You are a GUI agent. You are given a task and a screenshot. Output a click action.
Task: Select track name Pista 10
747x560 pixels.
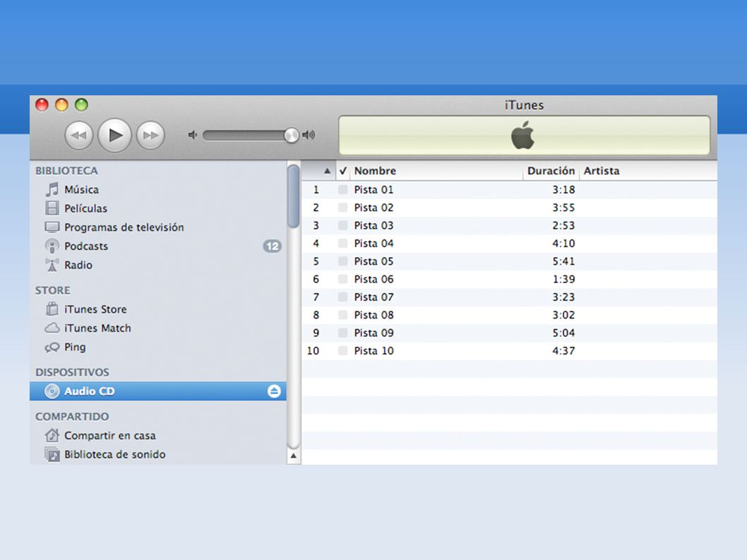coord(373,351)
